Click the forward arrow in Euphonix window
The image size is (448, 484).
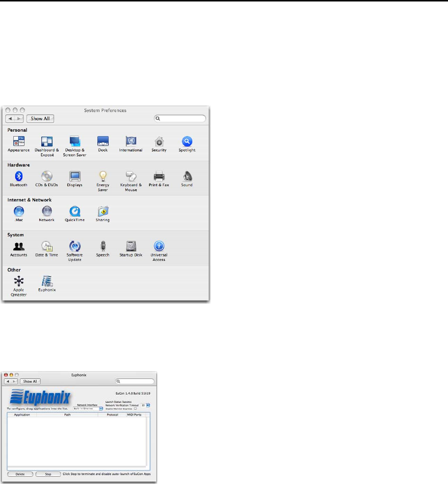tap(14, 381)
